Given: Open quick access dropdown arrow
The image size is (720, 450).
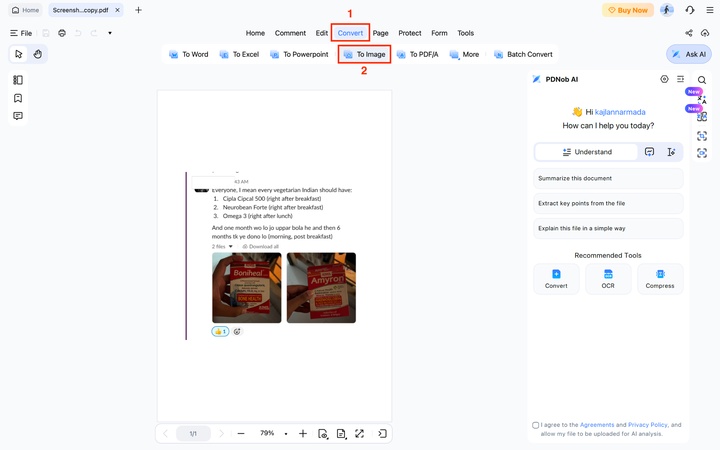Looking at the screenshot, I should pos(110,33).
